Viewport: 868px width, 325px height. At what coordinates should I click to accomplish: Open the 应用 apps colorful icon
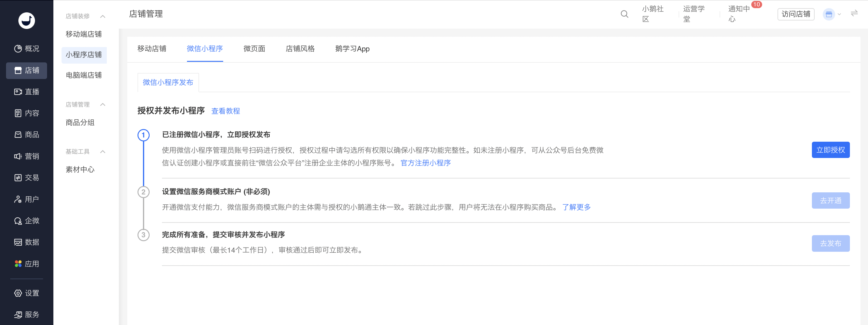pos(18,264)
